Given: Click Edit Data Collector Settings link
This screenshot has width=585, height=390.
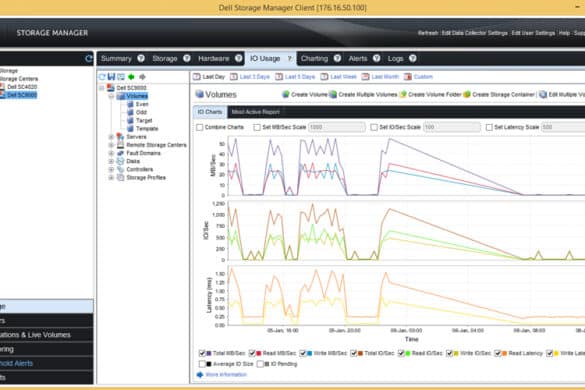Looking at the screenshot, I should 475,33.
